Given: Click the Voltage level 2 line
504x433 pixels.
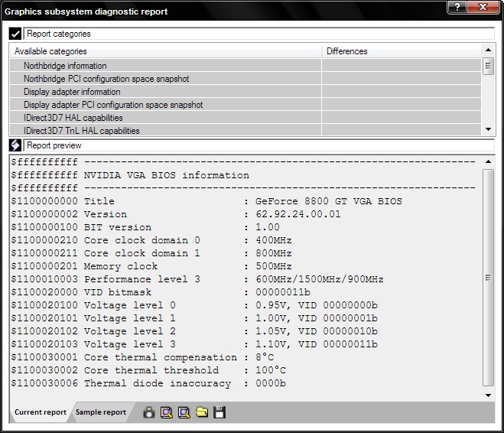Looking at the screenshot, I should [x=194, y=331].
